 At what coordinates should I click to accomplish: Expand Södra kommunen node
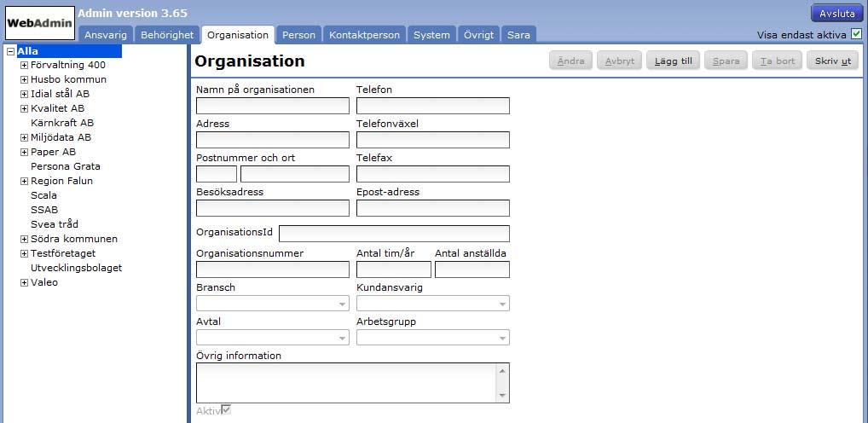point(25,239)
